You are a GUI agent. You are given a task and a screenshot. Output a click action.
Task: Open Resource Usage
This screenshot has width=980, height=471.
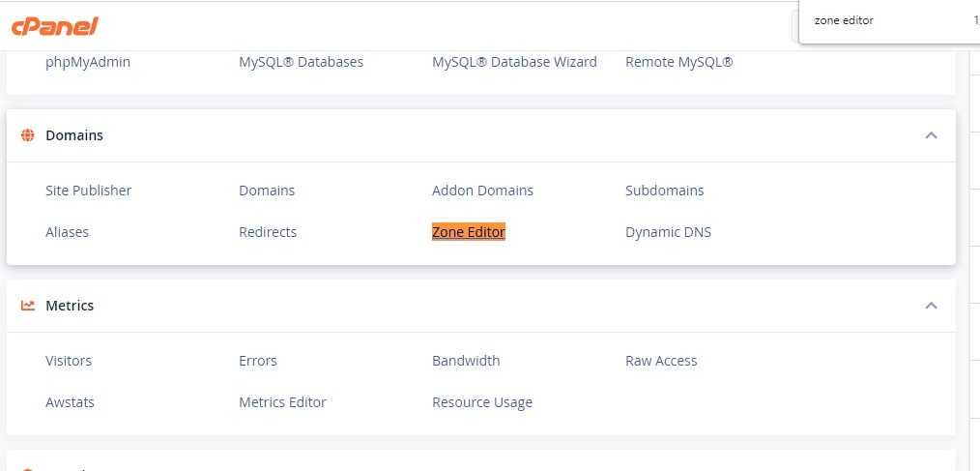click(x=481, y=402)
